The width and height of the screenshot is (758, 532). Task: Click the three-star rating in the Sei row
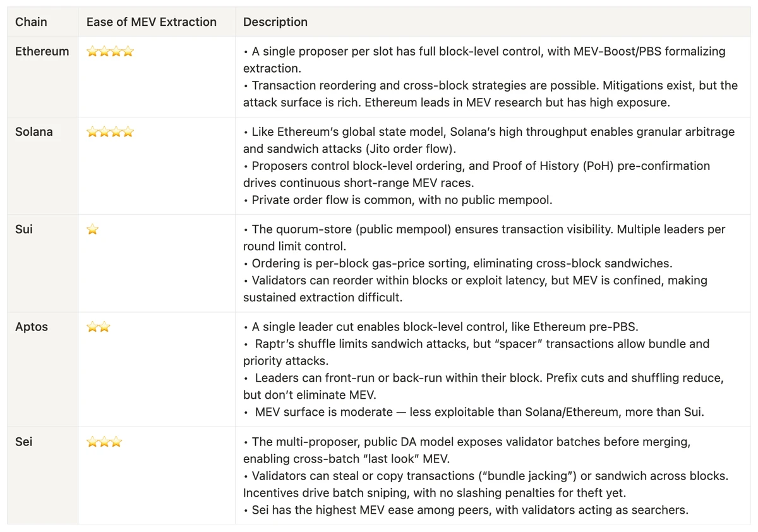[104, 442]
